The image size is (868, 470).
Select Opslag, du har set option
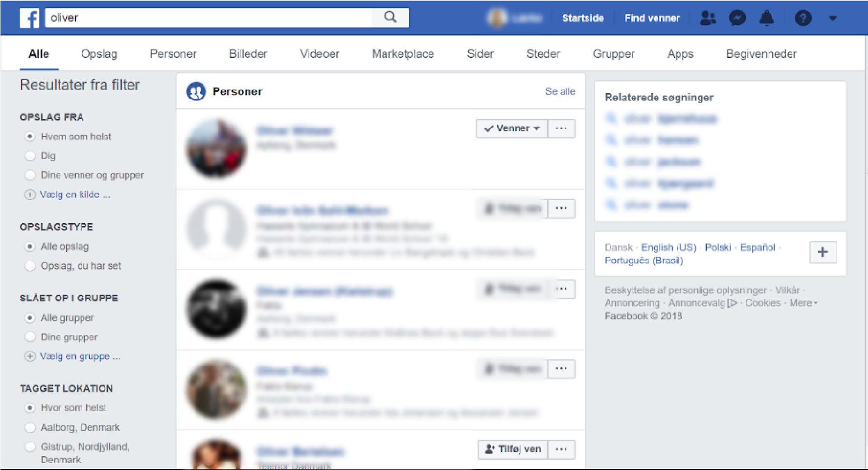[30, 266]
